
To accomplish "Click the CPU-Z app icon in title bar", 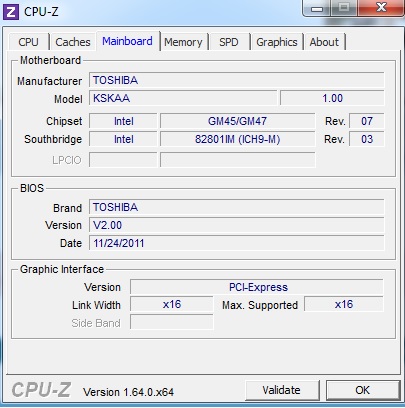I will coord(10,12).
